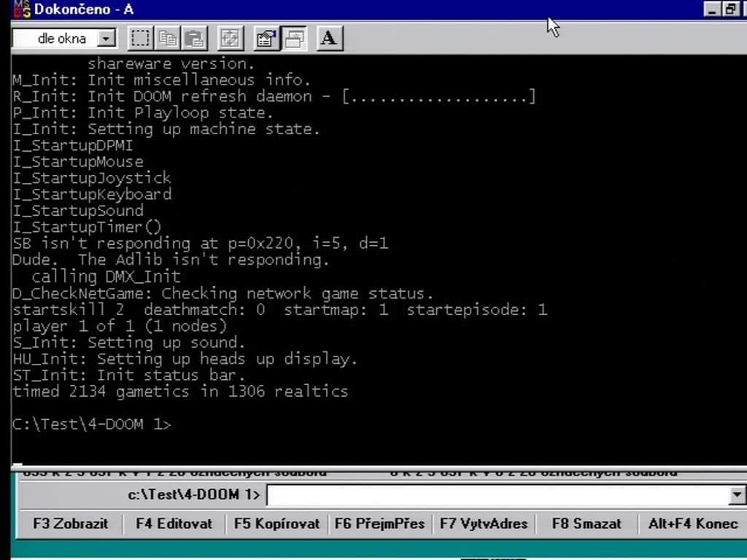Screen dimensions: 747x560
Task: Click the F3 Zobrazit button
Action: point(71,524)
